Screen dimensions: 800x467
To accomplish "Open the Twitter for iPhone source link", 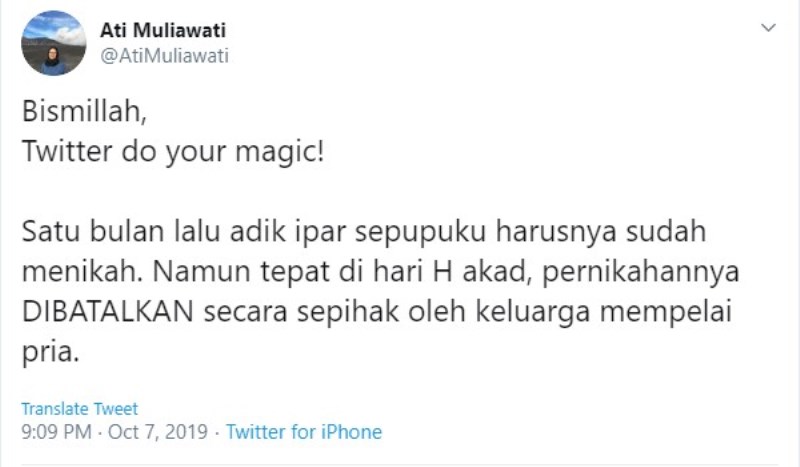I will coord(304,432).
